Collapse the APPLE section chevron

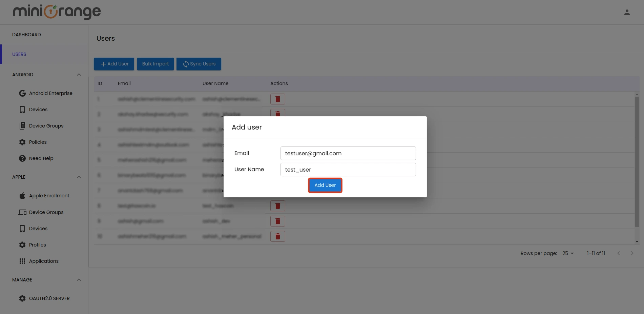(x=79, y=177)
